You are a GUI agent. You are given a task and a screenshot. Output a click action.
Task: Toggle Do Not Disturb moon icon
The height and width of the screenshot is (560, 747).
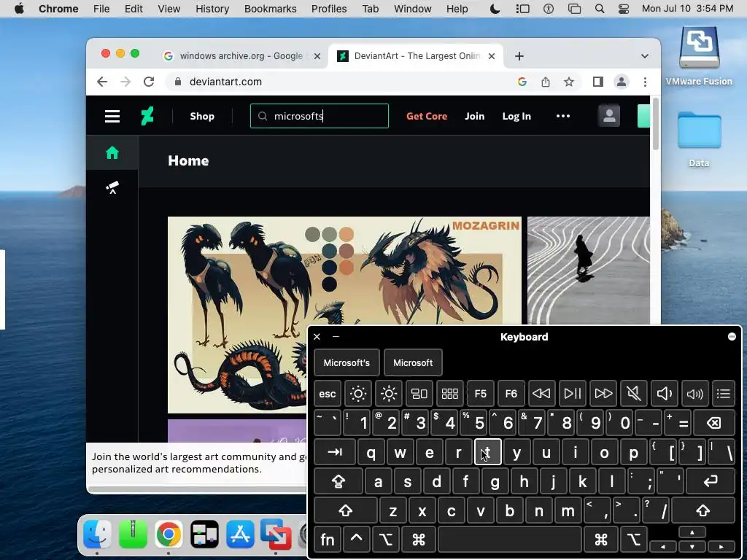495,9
